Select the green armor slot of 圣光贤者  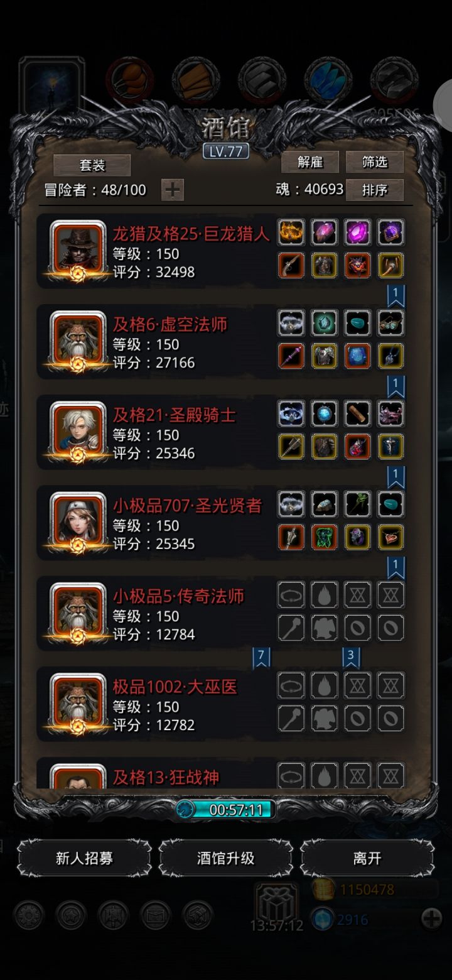click(325, 536)
